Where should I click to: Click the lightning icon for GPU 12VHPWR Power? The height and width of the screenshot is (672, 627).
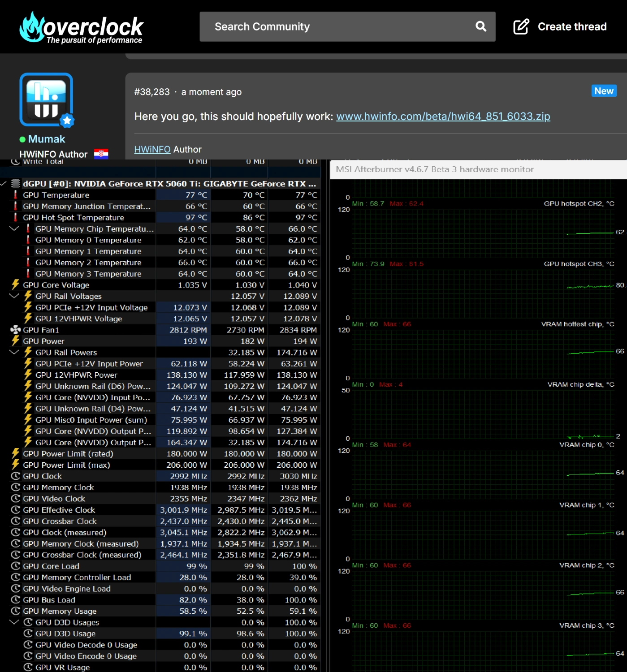[x=28, y=375]
